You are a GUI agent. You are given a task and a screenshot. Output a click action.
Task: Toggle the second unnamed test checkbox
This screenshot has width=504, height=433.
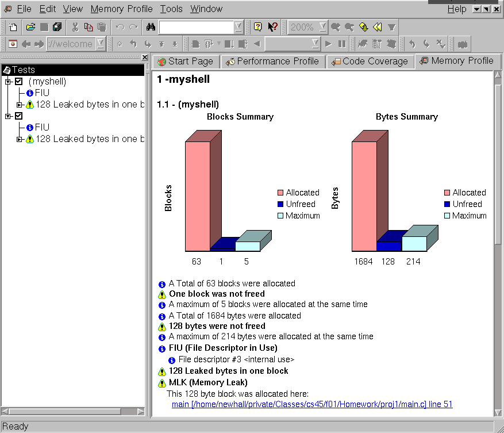point(18,116)
